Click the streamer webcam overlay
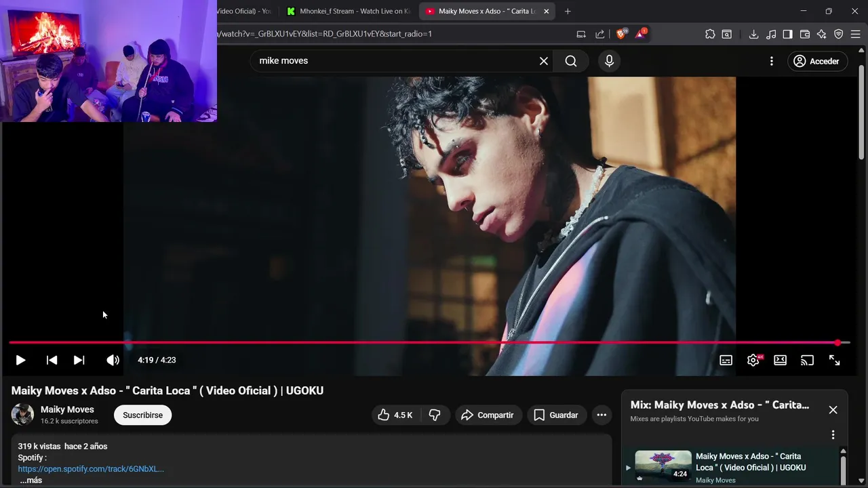 [108, 61]
